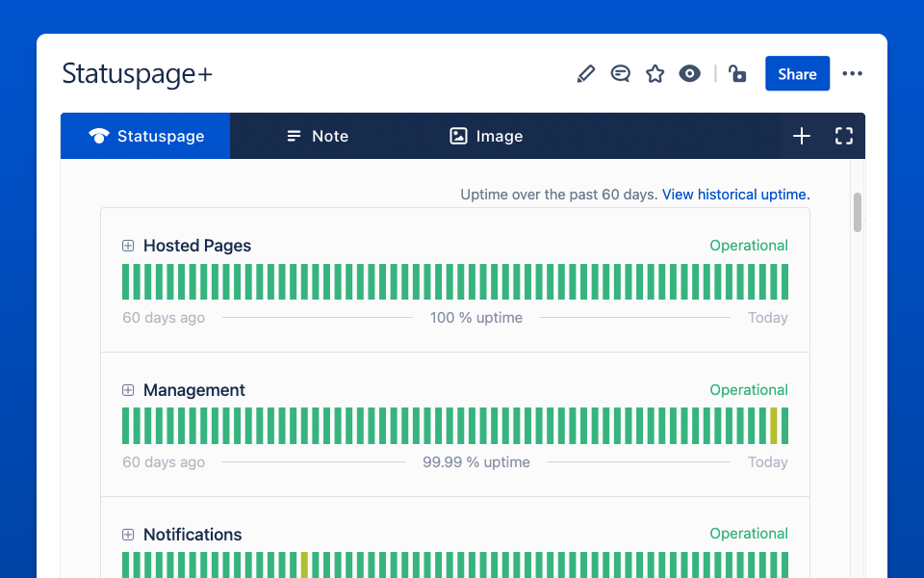The width and height of the screenshot is (924, 578).
Task: Enter fullscreen mode with expand icon
Action: [x=844, y=136]
